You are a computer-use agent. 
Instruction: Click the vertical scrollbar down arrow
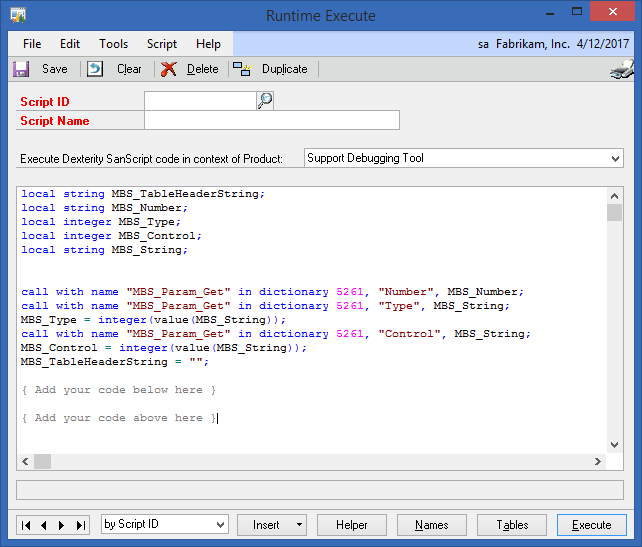click(614, 445)
